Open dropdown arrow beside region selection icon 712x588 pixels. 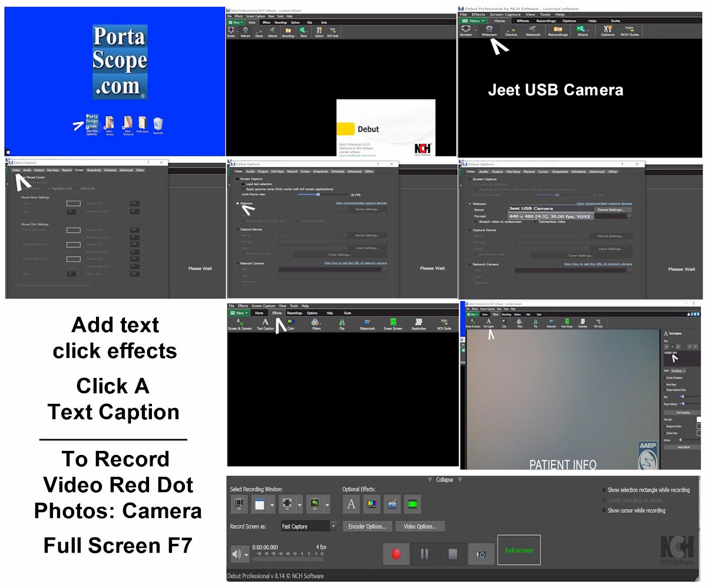300,504
